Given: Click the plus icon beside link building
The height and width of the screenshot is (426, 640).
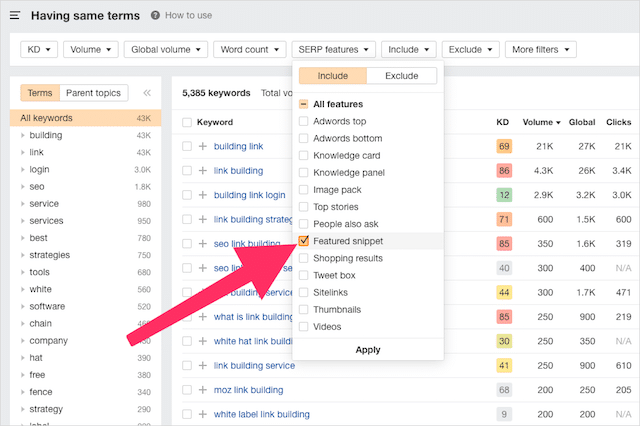Looking at the screenshot, I should [x=203, y=171].
